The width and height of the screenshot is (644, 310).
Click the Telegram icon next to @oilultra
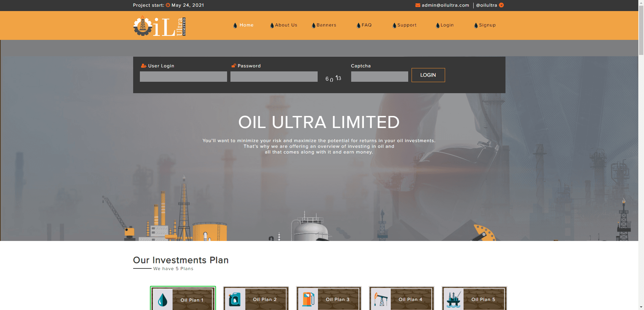click(x=501, y=5)
